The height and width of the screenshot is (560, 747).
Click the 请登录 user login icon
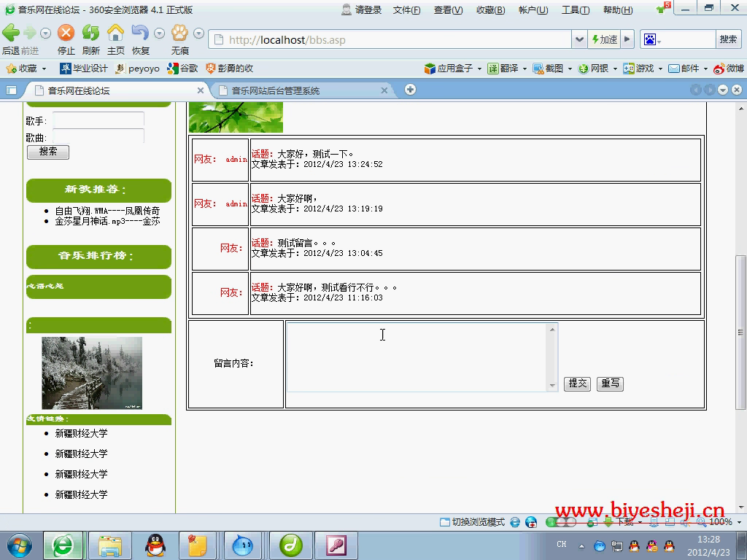347,9
